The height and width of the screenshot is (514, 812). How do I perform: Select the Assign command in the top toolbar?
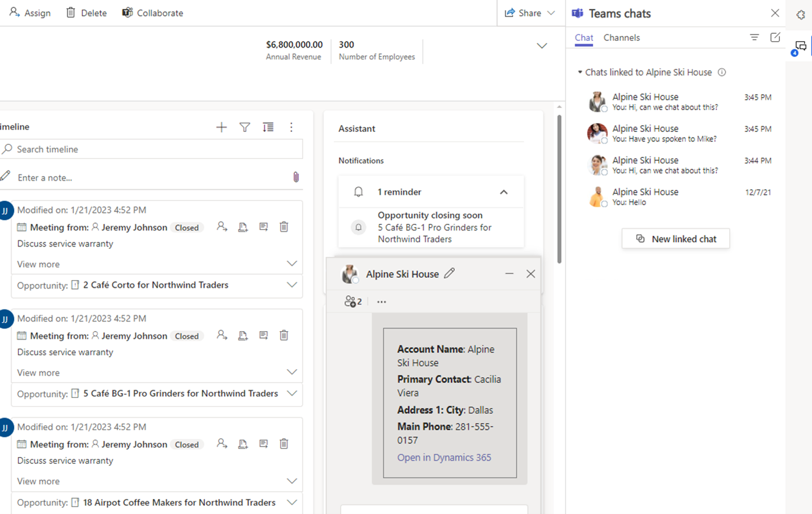pyautogui.click(x=30, y=12)
